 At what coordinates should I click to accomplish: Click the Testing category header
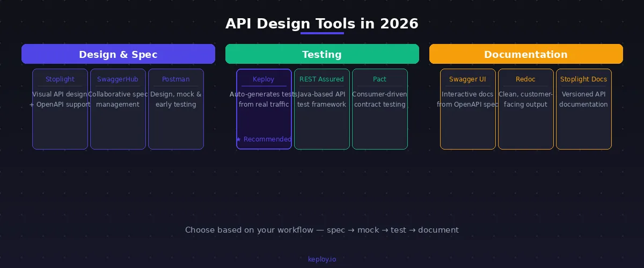pyautogui.click(x=322, y=54)
